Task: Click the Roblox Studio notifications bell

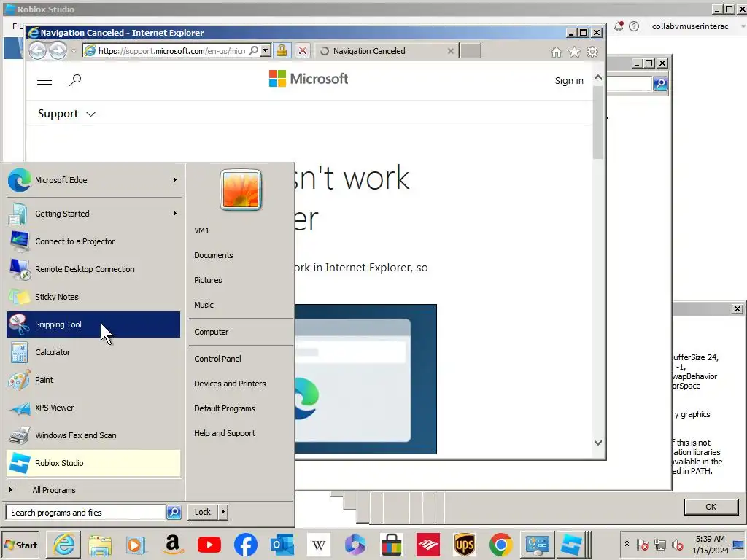Action: coord(619,26)
